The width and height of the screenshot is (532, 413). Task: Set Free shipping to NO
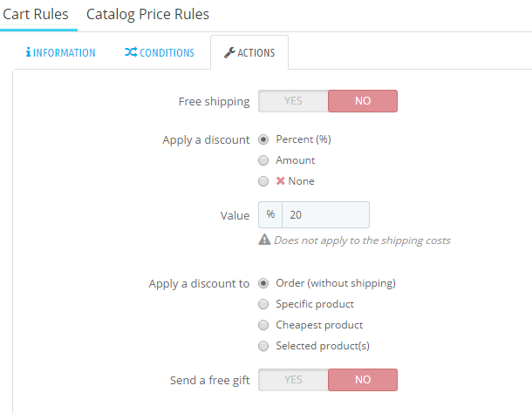point(363,101)
